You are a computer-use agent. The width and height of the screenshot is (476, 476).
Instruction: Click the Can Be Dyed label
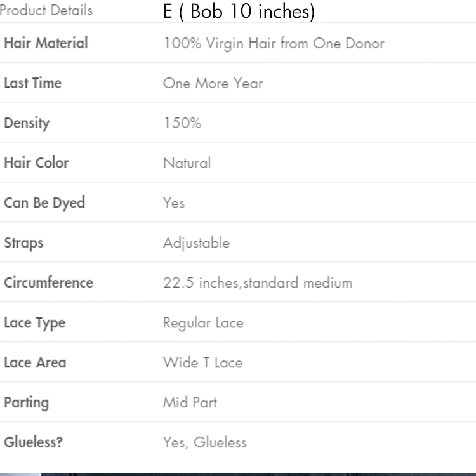(44, 203)
